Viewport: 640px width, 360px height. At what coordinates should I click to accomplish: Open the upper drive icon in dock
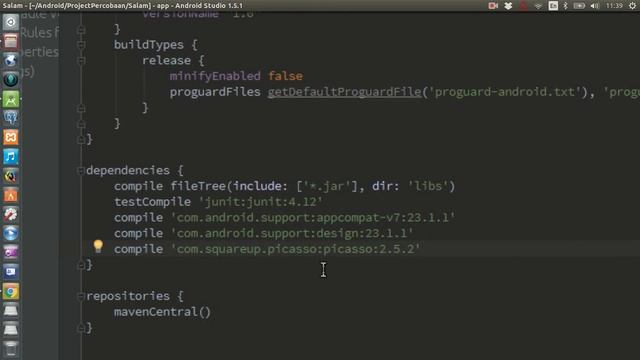(x=11, y=311)
